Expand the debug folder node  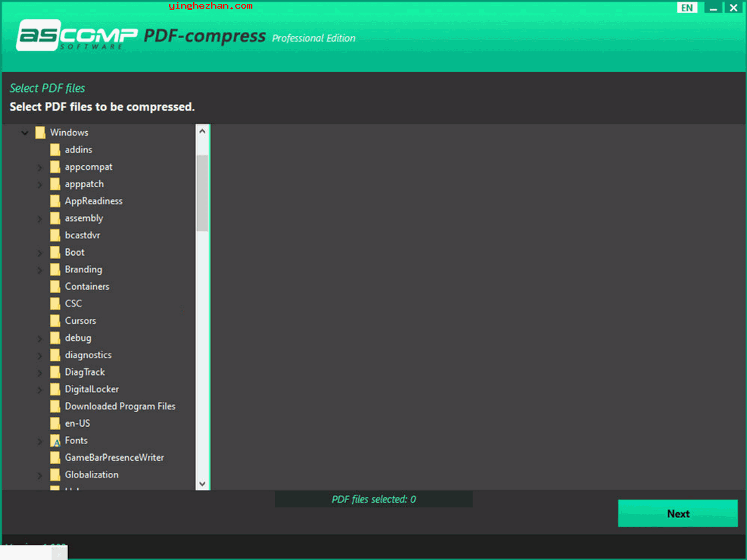40,338
